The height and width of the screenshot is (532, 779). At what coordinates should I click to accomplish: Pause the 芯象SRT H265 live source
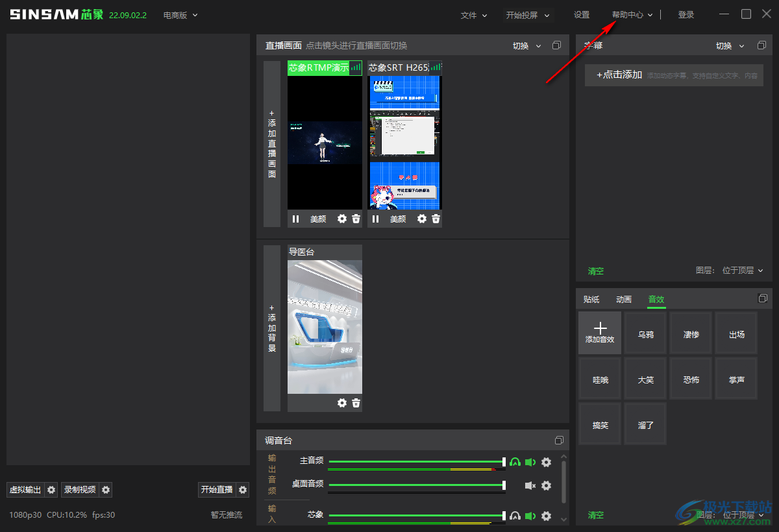click(x=376, y=219)
